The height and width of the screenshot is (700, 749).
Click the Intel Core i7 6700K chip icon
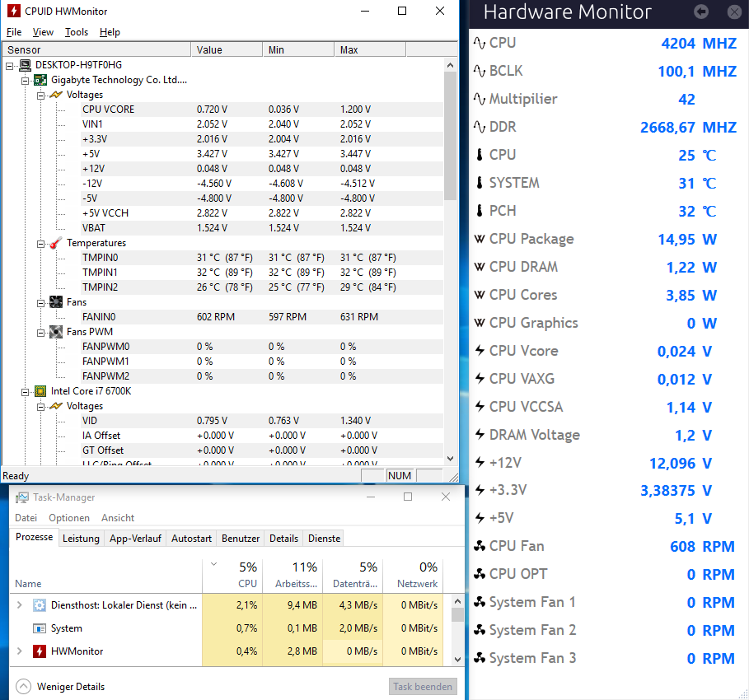coord(40,391)
